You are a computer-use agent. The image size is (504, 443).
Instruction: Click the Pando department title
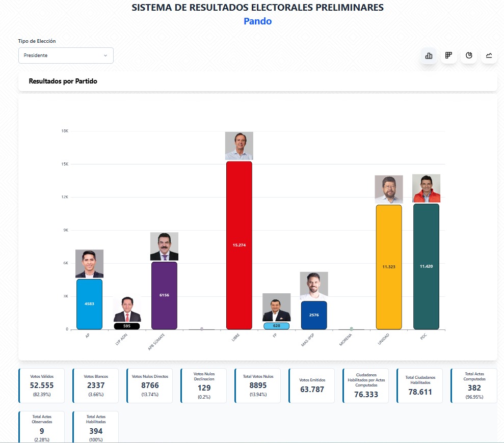click(257, 21)
